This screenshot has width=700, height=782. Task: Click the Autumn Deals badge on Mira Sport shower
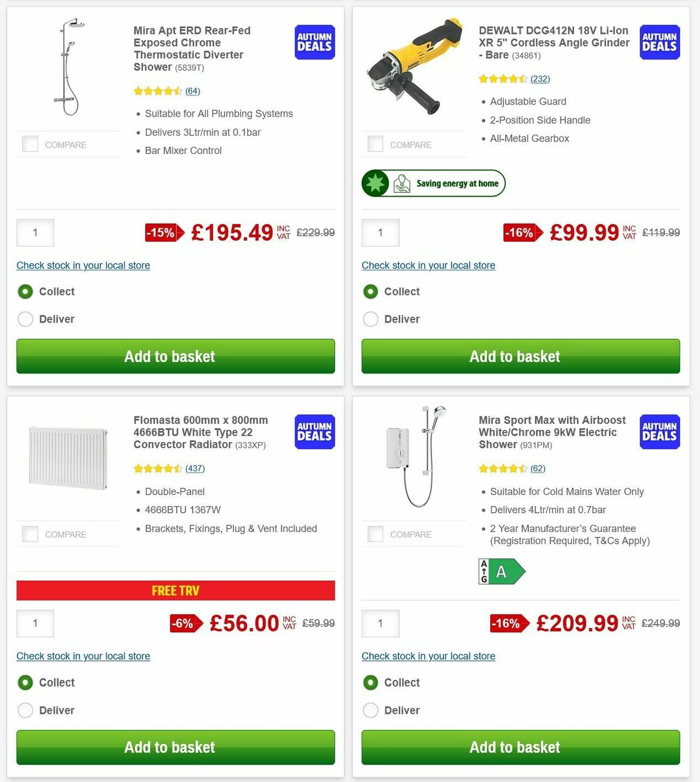pos(659,432)
